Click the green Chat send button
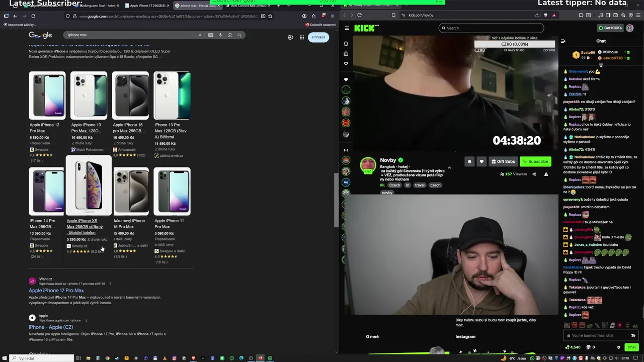644x362 pixels. pos(631,347)
